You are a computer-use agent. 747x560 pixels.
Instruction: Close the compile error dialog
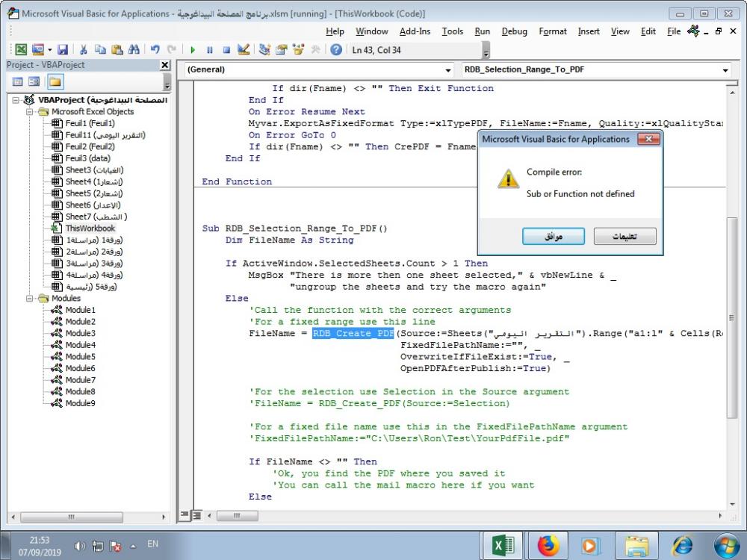click(x=649, y=139)
